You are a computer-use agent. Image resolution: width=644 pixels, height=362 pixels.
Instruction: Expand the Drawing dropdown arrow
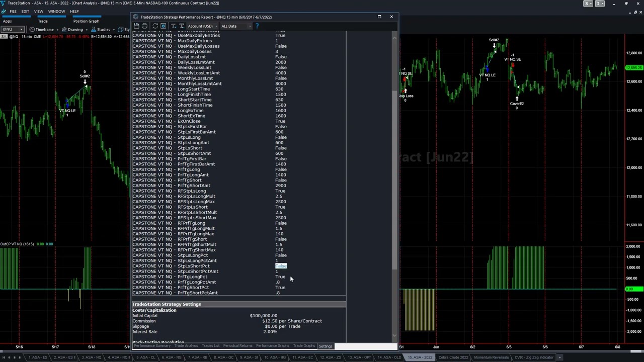click(x=86, y=29)
